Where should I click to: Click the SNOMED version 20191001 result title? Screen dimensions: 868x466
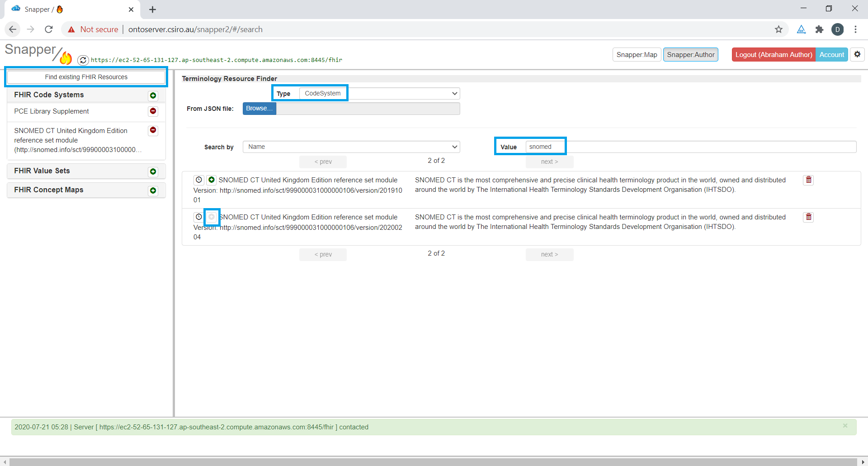click(308, 180)
